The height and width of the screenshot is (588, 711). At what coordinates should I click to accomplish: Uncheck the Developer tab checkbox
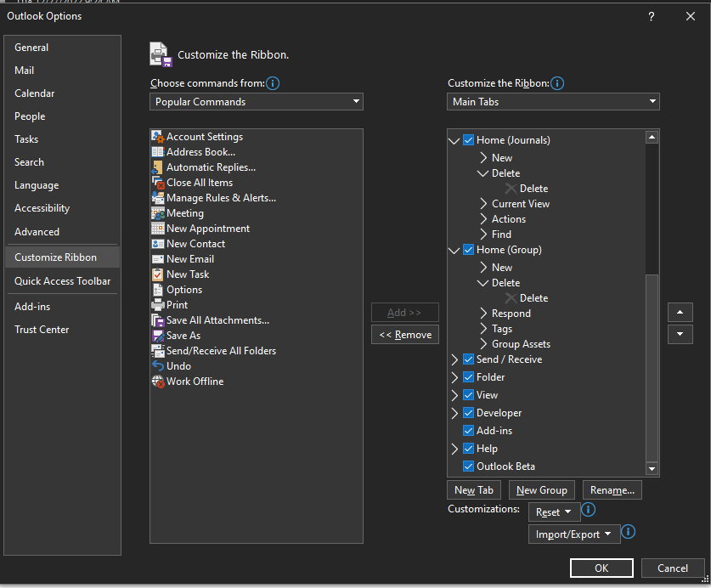tap(467, 412)
